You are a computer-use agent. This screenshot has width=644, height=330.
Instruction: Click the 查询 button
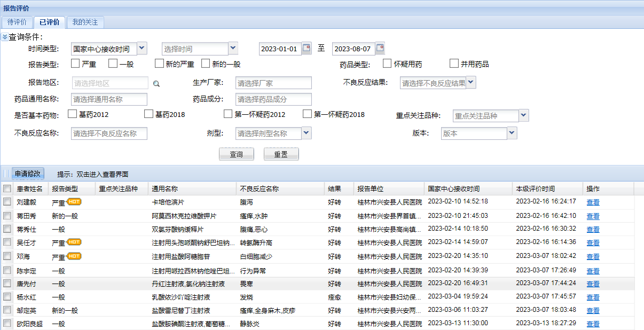point(237,154)
